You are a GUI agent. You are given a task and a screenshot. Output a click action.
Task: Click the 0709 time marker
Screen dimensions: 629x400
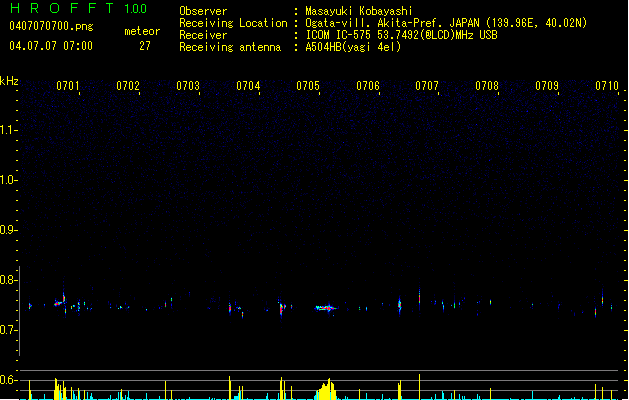point(547,86)
